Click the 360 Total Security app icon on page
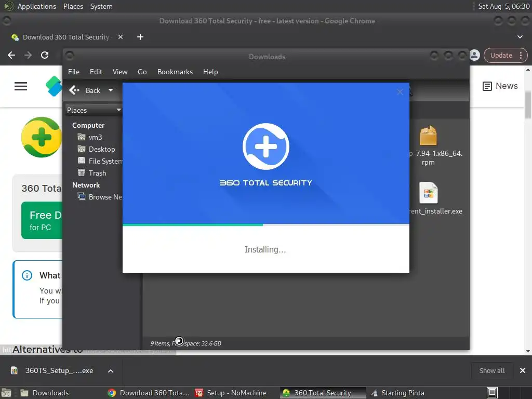Screen dimensions: 532x399 42,137
